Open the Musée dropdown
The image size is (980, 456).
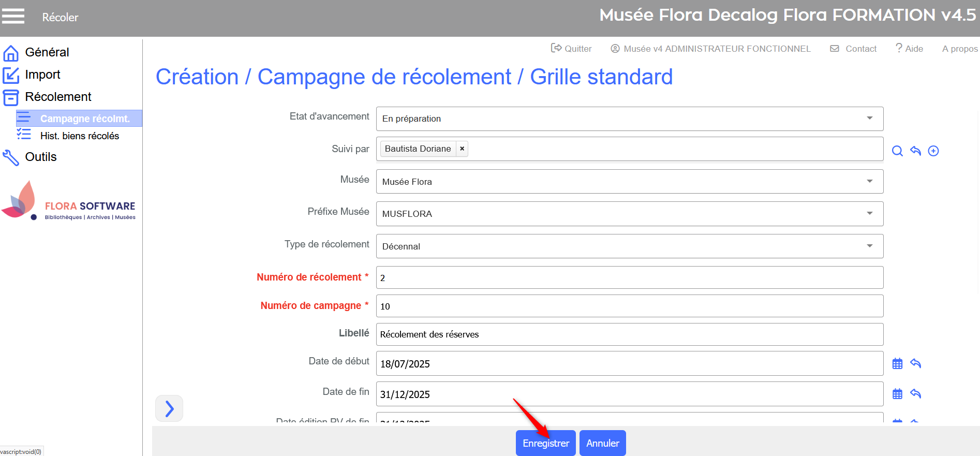[x=869, y=182]
